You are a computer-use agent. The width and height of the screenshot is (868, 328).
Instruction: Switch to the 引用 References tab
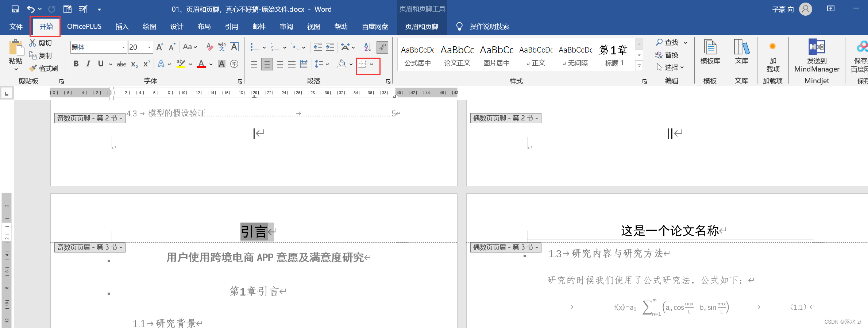pyautogui.click(x=231, y=26)
